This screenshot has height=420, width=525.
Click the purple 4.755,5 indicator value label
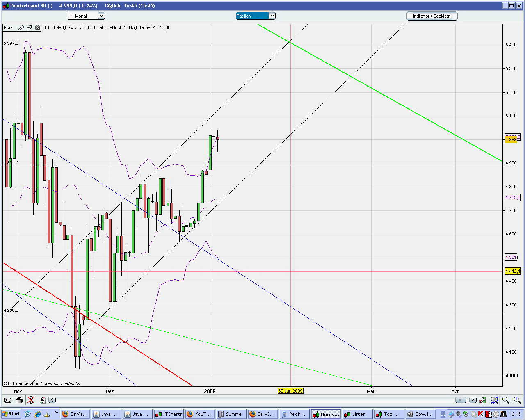[513, 197]
